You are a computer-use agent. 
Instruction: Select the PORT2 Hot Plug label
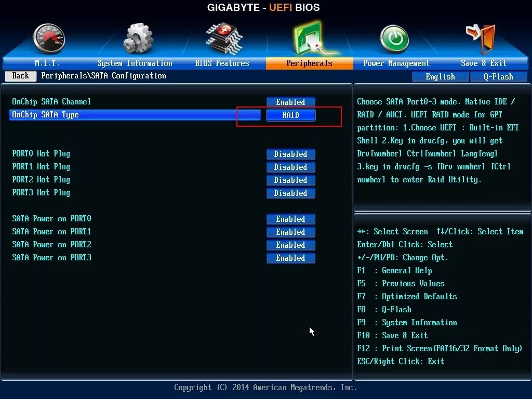(x=41, y=179)
